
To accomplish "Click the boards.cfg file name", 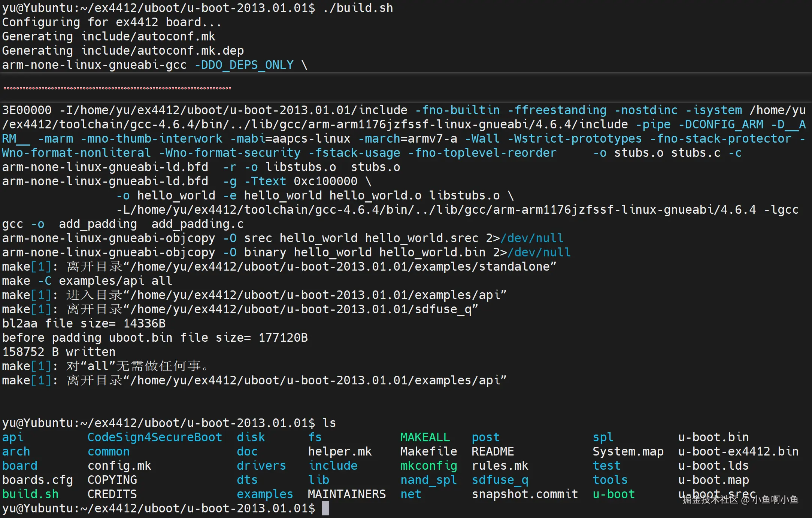I will click(x=37, y=480).
